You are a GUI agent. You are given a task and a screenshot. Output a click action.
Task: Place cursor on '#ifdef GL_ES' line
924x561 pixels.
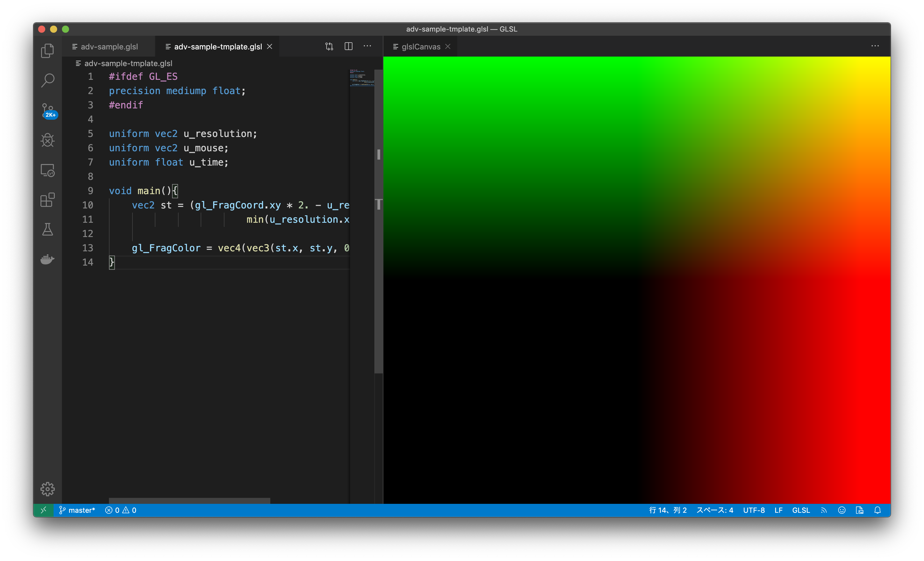(x=143, y=77)
